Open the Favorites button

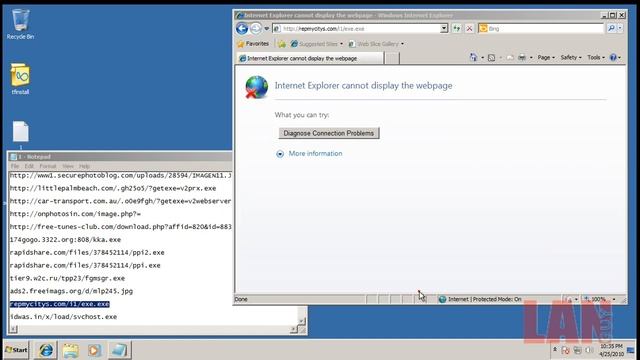pos(253,44)
